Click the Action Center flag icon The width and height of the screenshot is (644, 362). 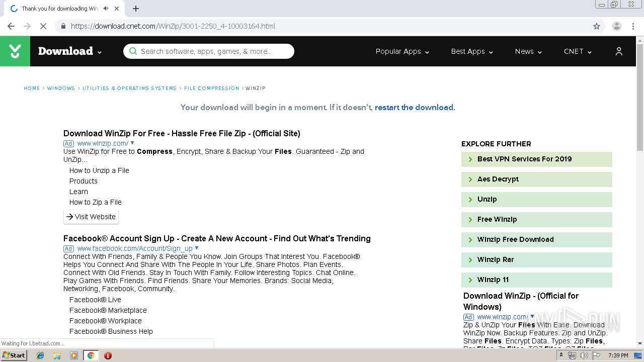click(596, 355)
